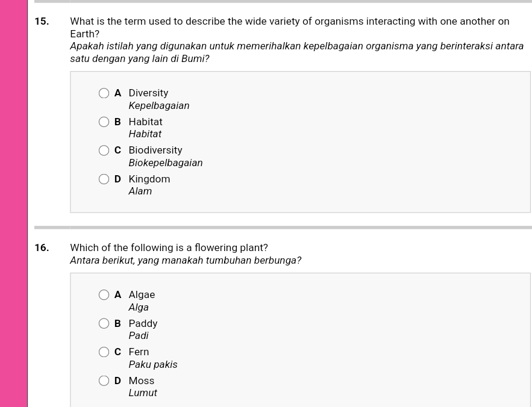Click the Fern answer label

139,352
